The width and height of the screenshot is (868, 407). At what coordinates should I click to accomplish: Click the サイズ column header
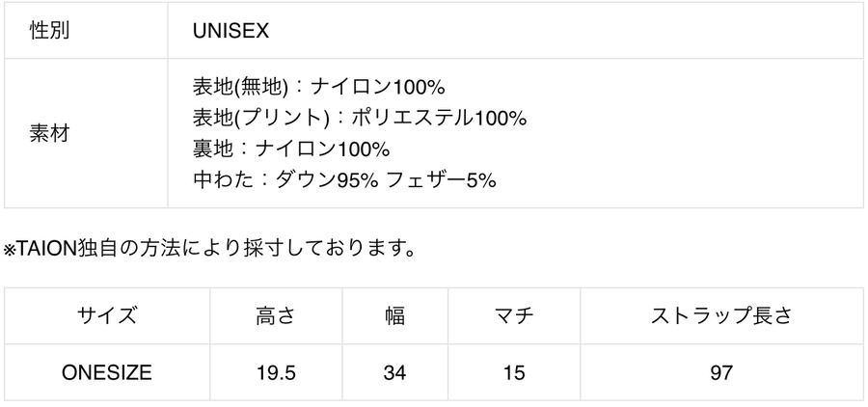[x=106, y=315]
